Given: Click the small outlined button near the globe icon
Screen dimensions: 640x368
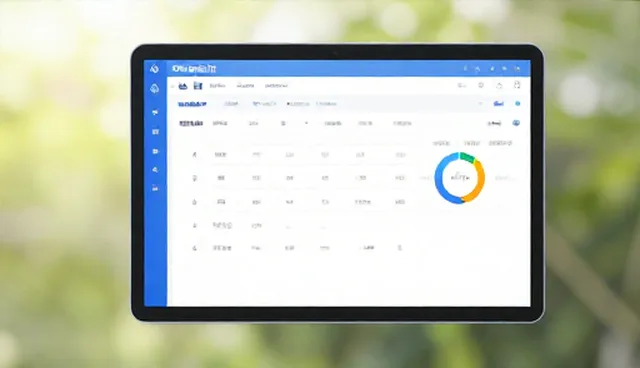Looking at the screenshot, I should [494, 123].
